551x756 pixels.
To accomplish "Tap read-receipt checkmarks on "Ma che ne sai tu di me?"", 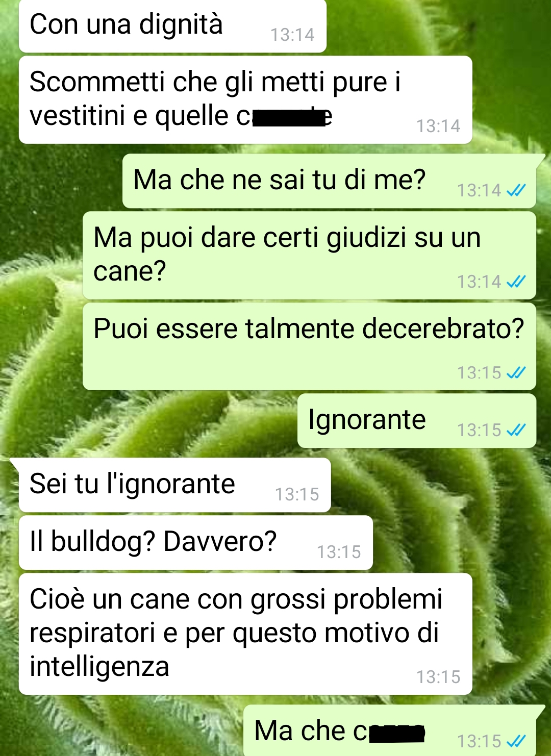I will pyautogui.click(x=516, y=190).
